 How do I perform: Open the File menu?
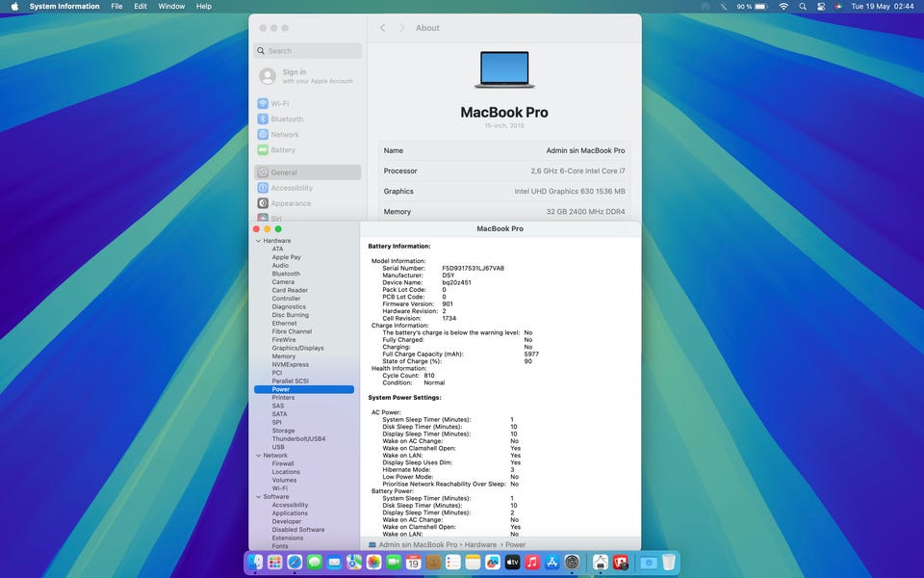[x=116, y=7]
